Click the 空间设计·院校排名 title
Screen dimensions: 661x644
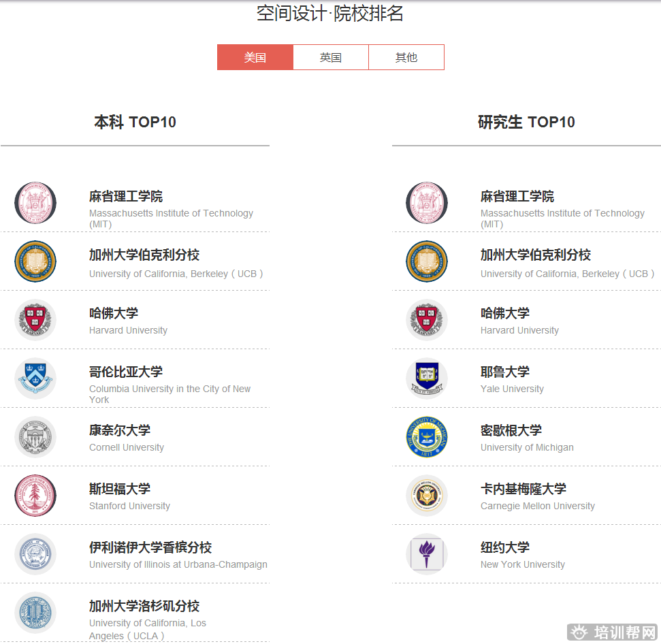[330, 14]
